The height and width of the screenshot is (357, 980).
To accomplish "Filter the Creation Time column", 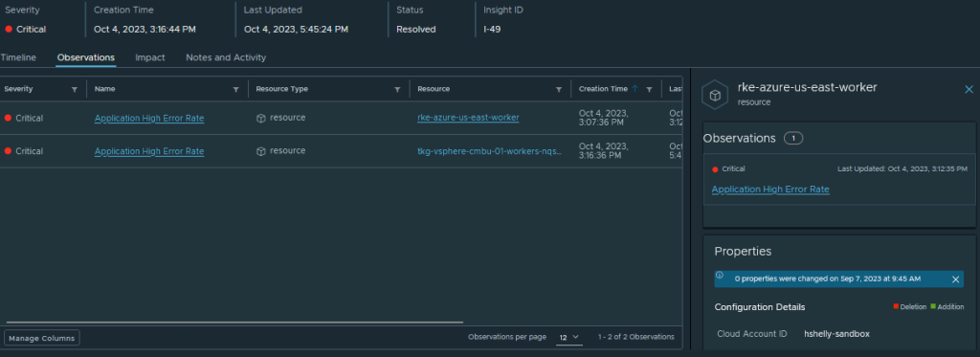I will (x=650, y=89).
